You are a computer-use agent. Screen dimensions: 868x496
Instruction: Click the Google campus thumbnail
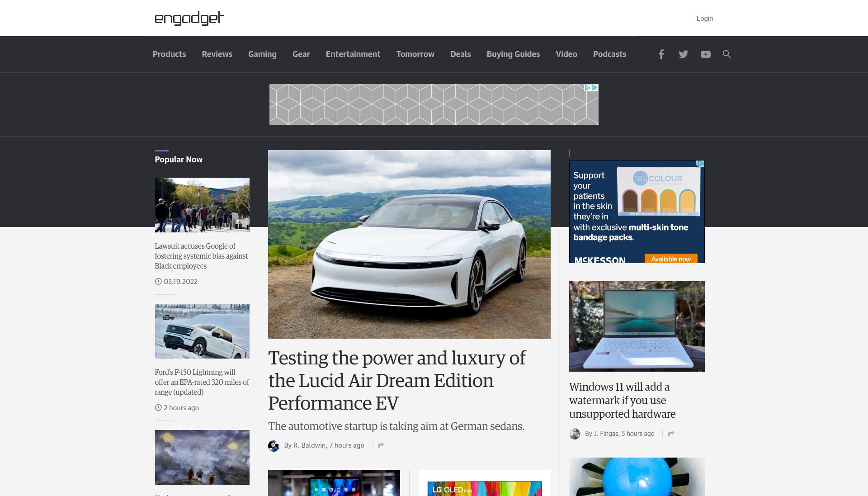click(x=202, y=205)
